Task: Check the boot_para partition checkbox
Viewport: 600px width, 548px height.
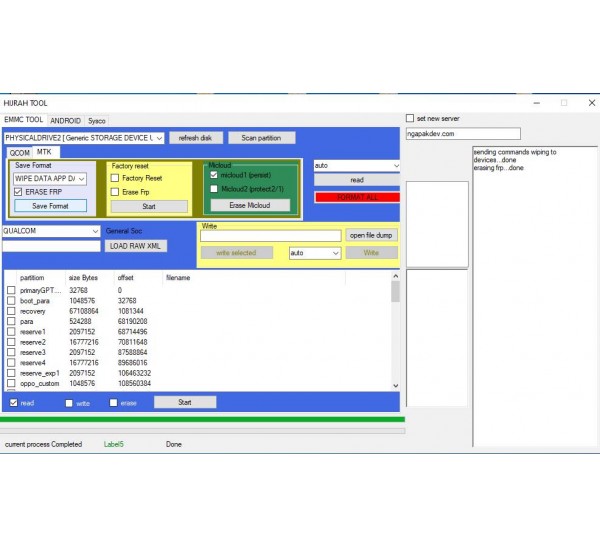Action: click(x=11, y=301)
